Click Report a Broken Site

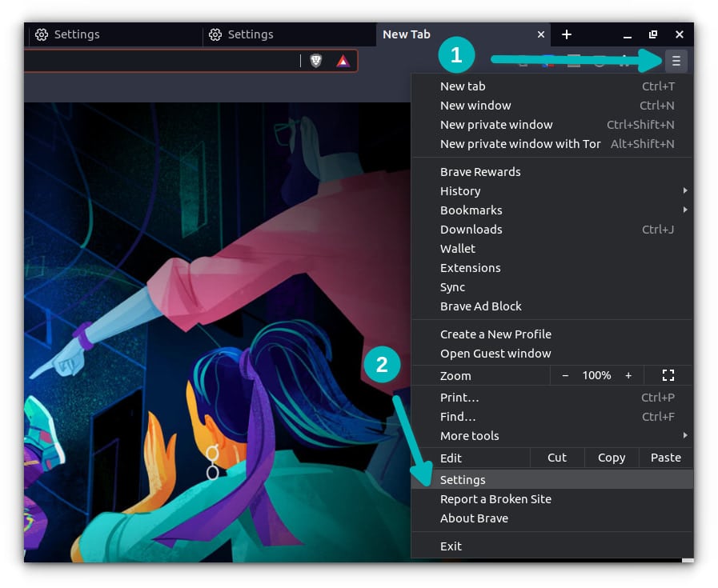point(495,498)
